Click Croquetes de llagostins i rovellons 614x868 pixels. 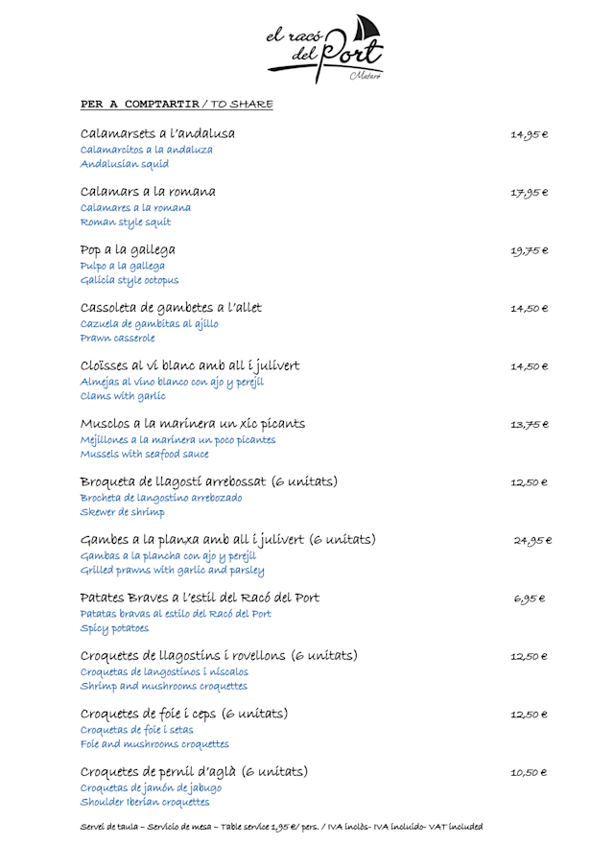pyautogui.click(x=219, y=656)
